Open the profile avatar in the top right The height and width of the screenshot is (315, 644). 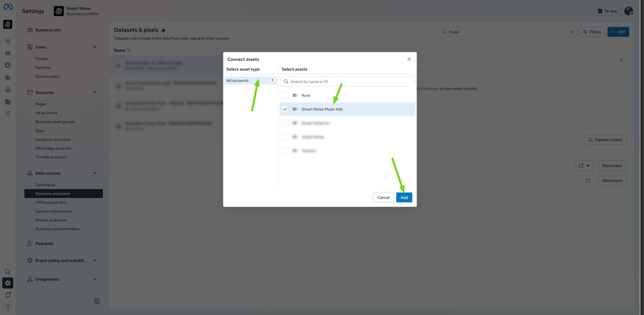pos(629,11)
